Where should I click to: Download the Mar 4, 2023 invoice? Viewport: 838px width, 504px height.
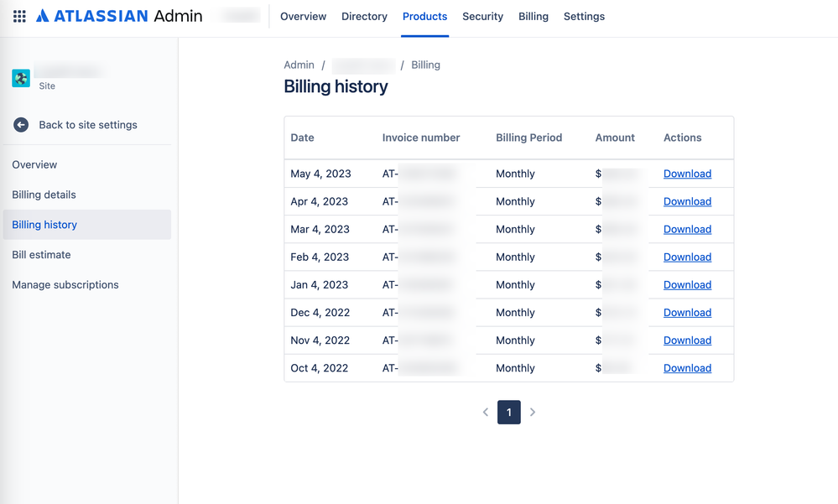[x=687, y=229]
